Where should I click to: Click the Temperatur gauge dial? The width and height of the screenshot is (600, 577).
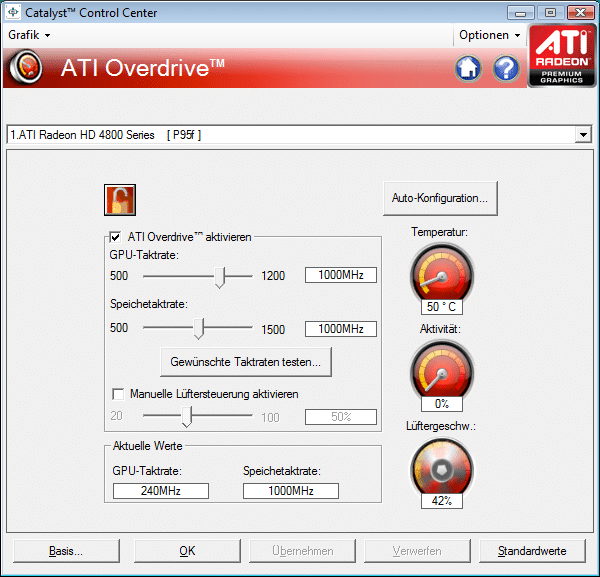click(x=442, y=273)
